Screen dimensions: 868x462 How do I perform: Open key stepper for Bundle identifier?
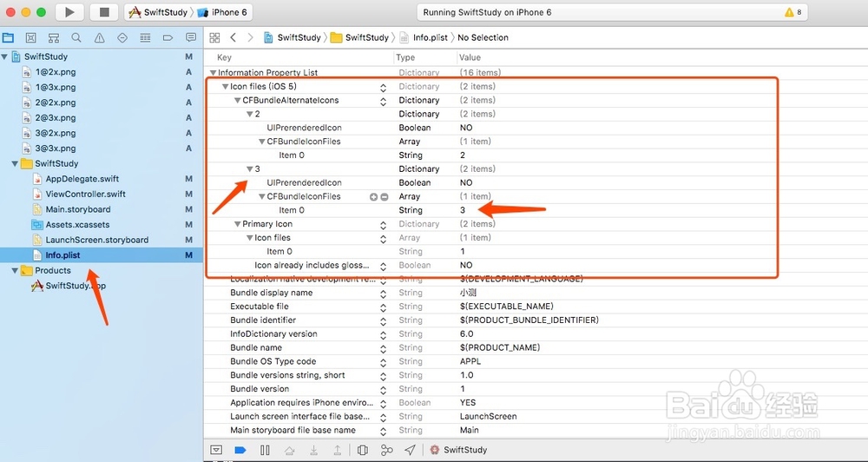pyautogui.click(x=383, y=321)
